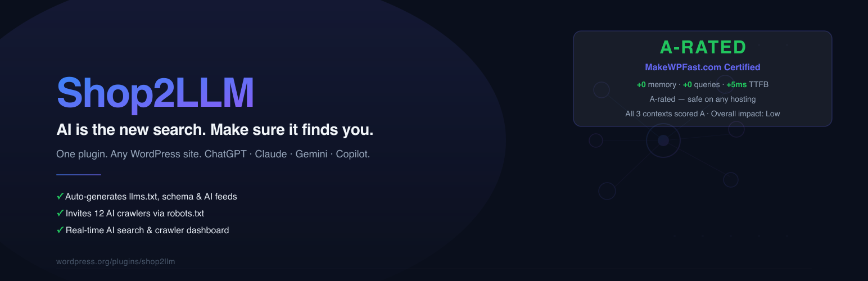The height and width of the screenshot is (281, 868).
Task: Click the short blue divider line
Action: point(79,175)
